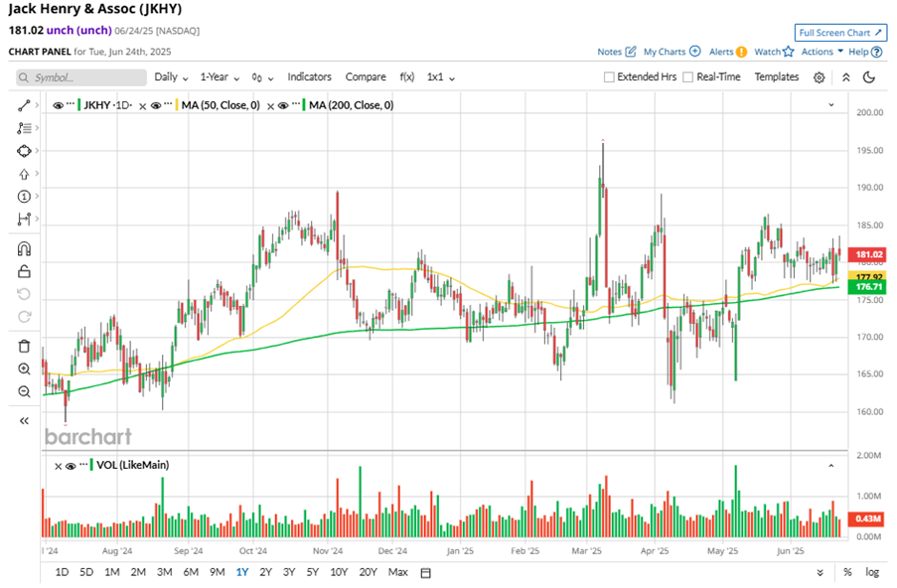Select the arrow marker tool

point(24,174)
